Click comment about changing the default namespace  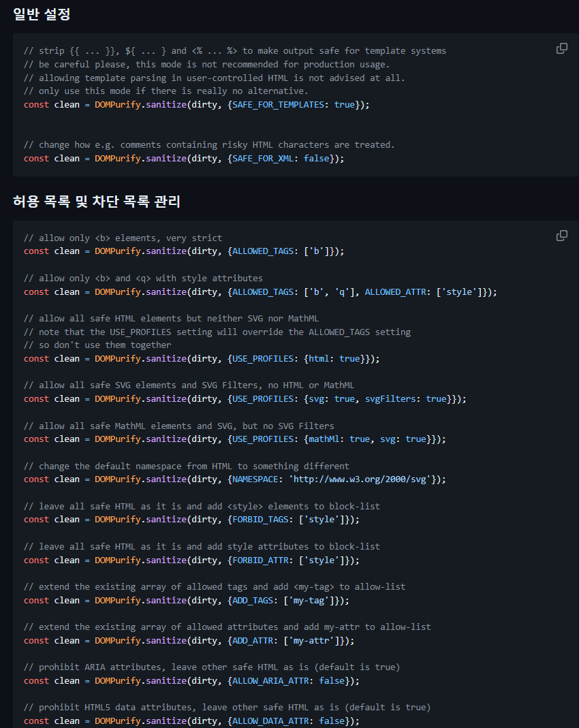(186, 466)
